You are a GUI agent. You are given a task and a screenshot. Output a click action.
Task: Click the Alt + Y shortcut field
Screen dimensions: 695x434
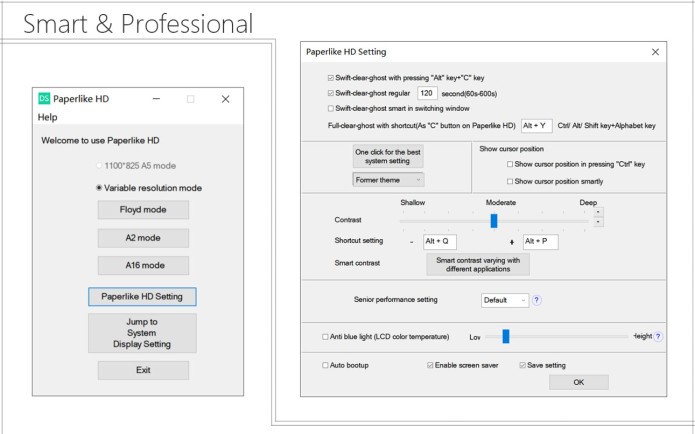click(537, 126)
